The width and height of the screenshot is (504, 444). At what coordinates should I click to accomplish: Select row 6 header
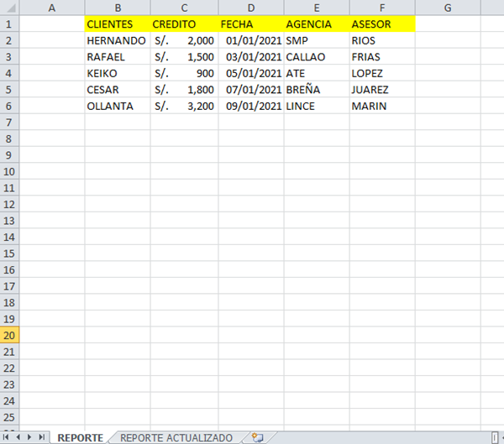(9, 106)
